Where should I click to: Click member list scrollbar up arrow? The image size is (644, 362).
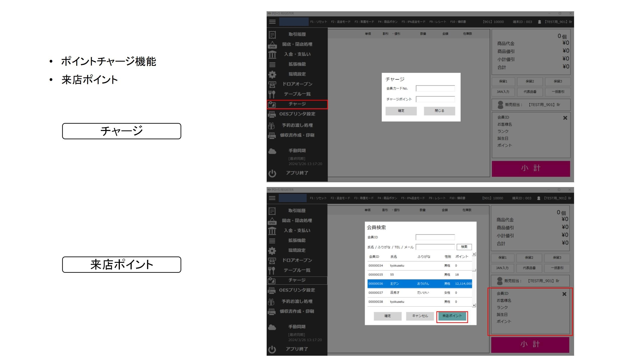click(474, 254)
